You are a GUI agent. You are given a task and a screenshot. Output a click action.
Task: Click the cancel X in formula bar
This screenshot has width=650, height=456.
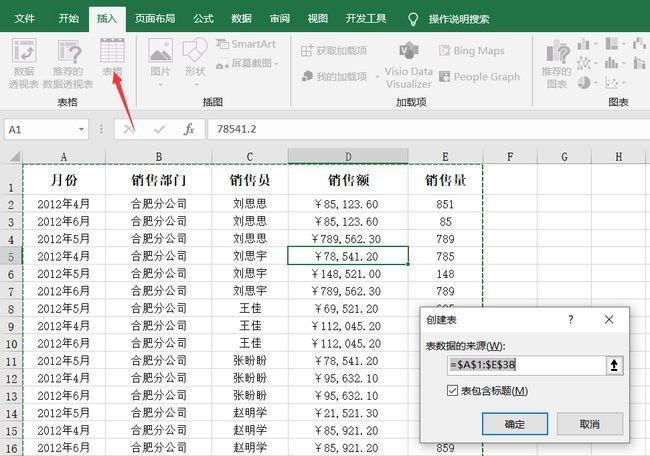tap(129, 129)
